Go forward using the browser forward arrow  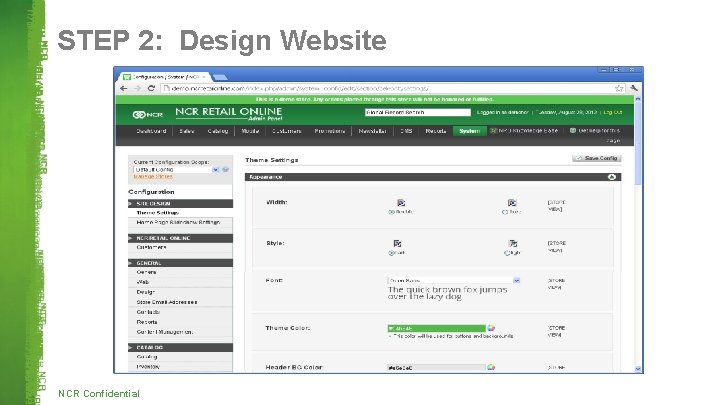(x=137, y=88)
